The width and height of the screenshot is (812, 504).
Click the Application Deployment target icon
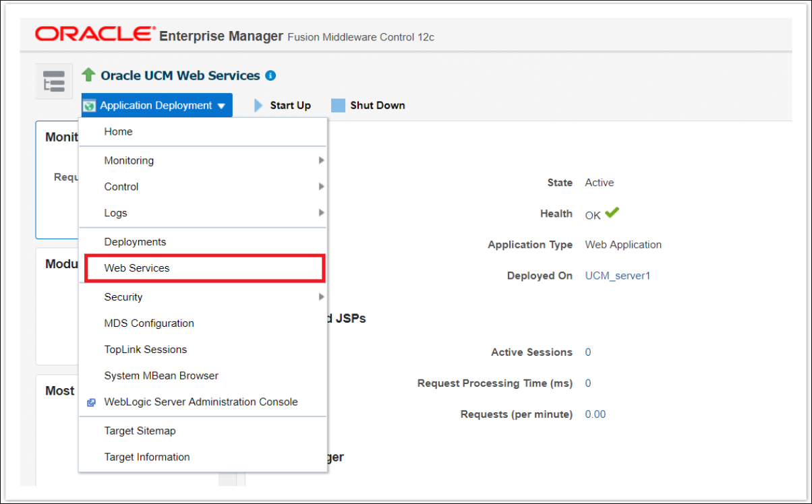click(90, 106)
